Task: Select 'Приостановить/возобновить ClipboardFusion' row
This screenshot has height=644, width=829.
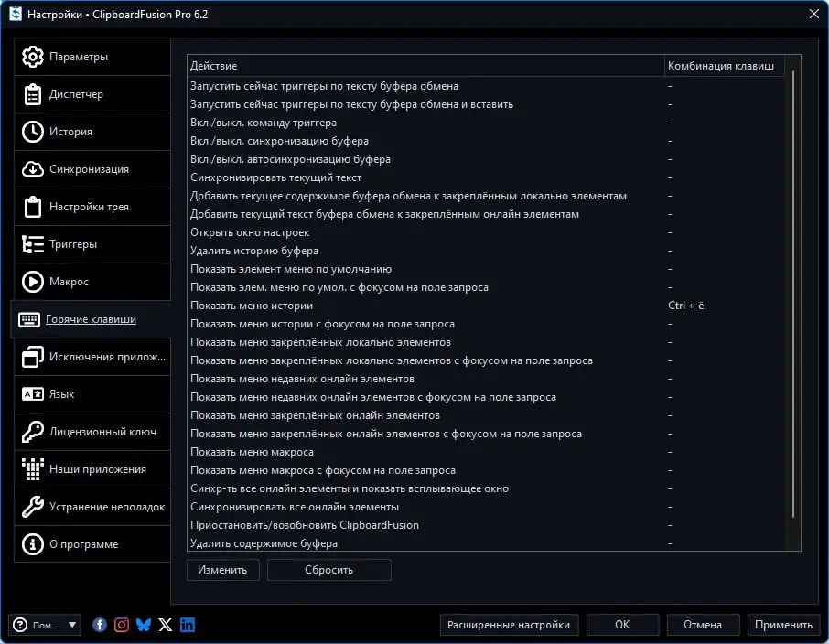Action: point(487,525)
